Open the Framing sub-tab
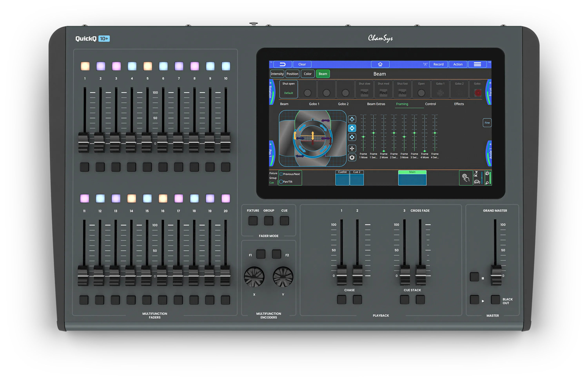 tap(402, 104)
